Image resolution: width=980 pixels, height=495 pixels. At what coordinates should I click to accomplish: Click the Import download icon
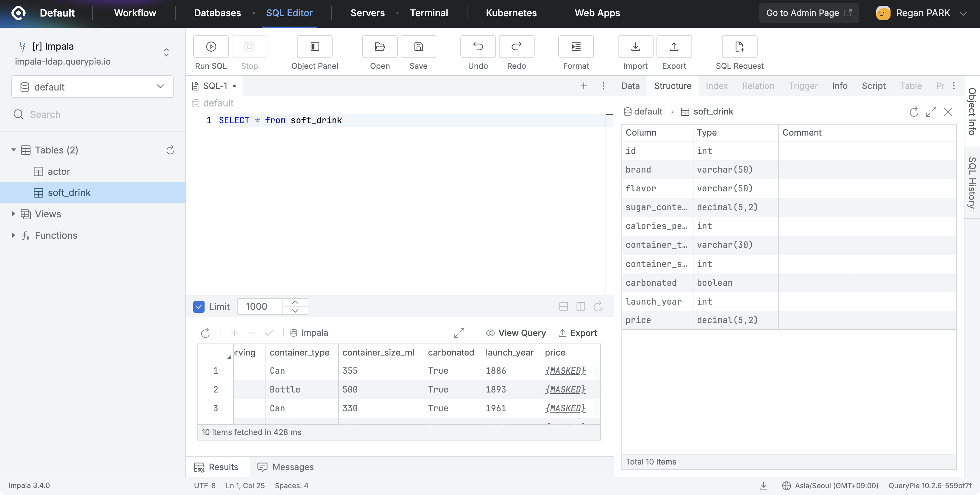click(x=635, y=46)
